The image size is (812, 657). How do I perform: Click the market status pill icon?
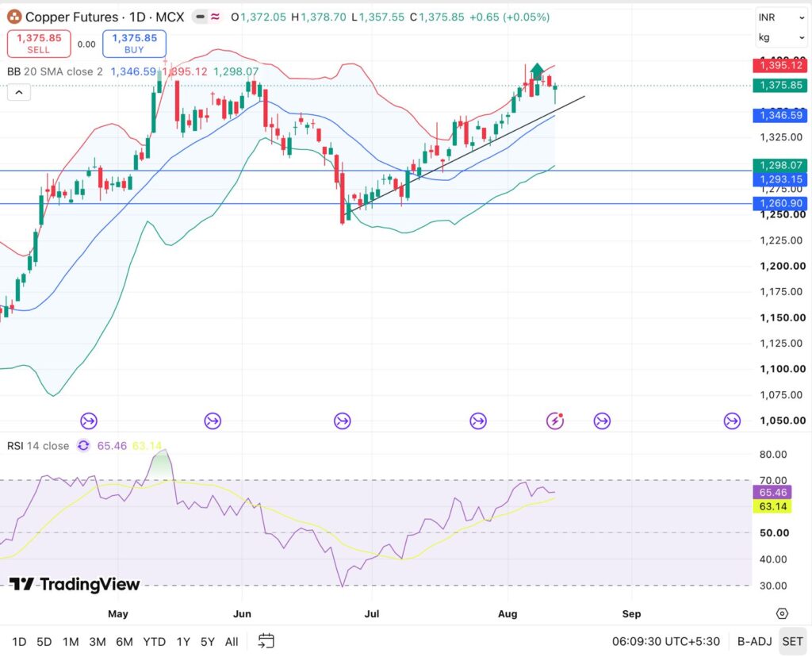[200, 17]
